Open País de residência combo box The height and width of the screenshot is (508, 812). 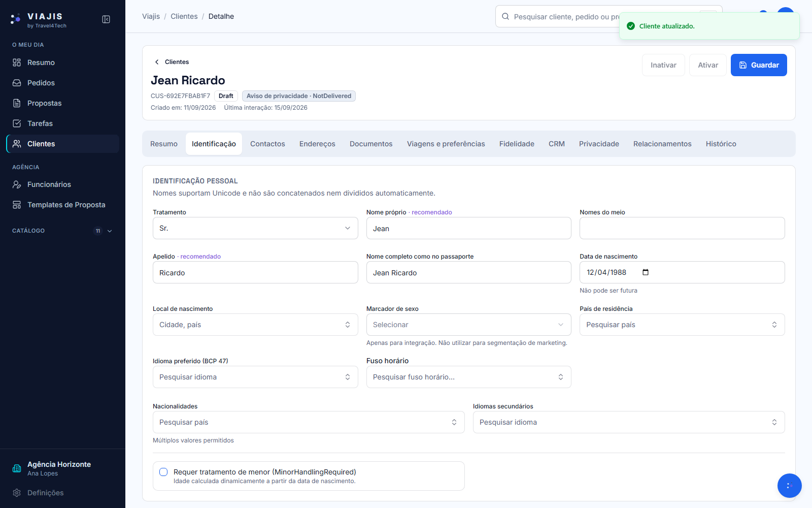[682, 325]
